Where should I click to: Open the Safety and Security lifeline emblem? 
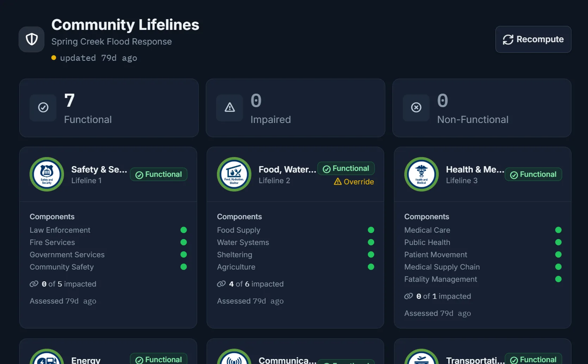coord(46,174)
